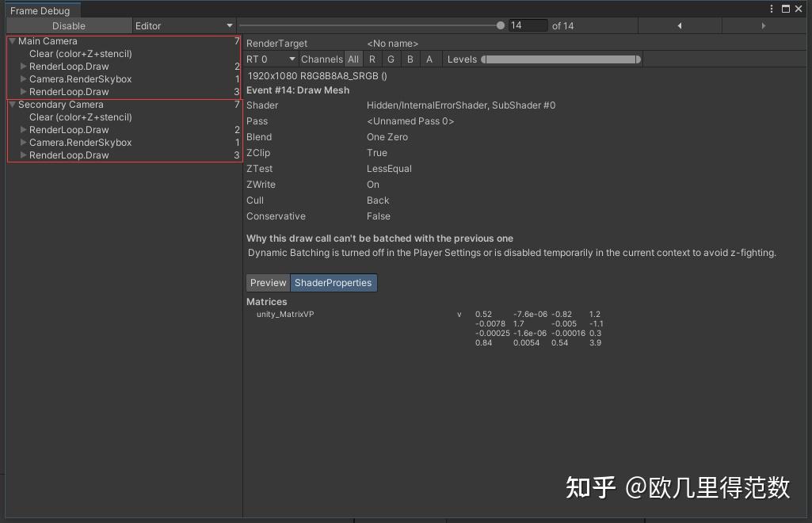Show only the B channel

(x=410, y=59)
